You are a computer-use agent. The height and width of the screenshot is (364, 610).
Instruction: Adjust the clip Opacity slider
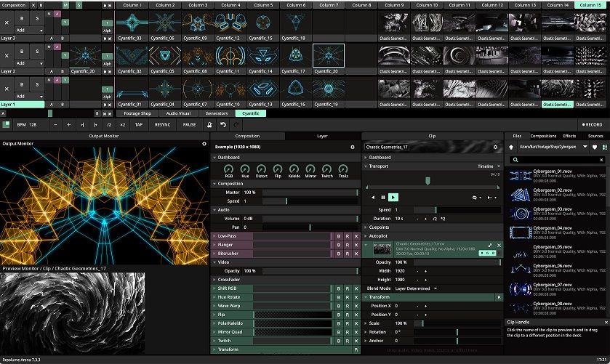(457, 262)
